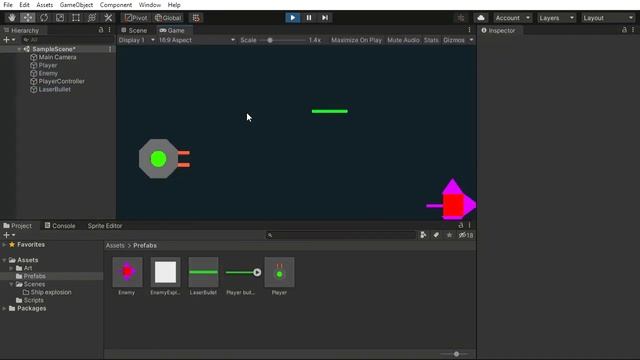
Task: Click the Pause button
Action: [x=309, y=18]
